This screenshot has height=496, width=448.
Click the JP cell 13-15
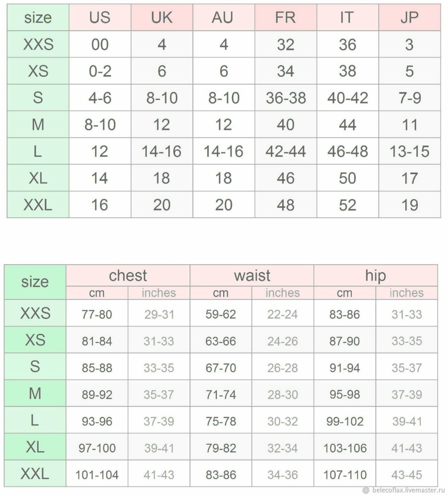coord(410,151)
